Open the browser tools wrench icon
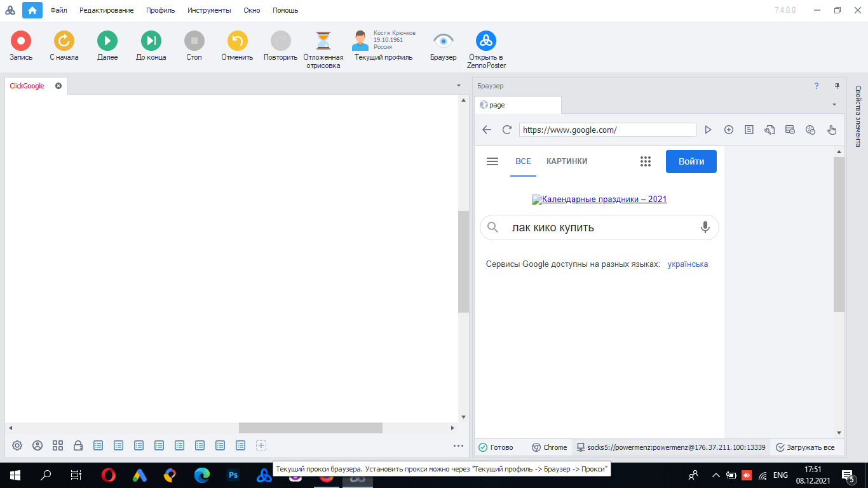Viewport: 868px width, 488px height. [x=770, y=130]
